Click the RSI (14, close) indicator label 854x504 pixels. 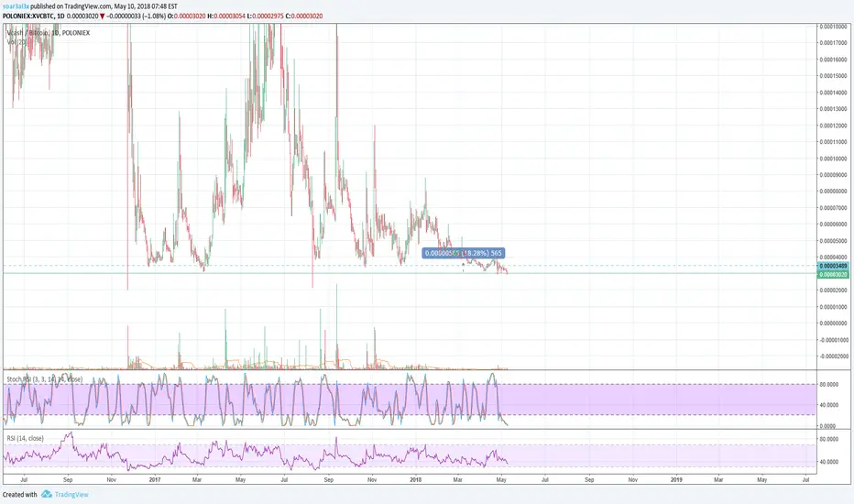(25, 438)
